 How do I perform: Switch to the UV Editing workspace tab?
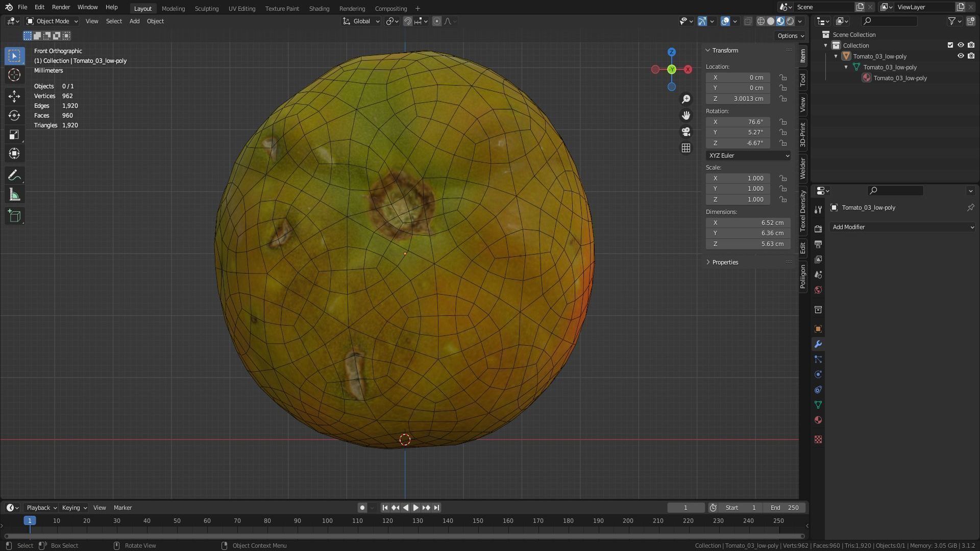coord(242,9)
